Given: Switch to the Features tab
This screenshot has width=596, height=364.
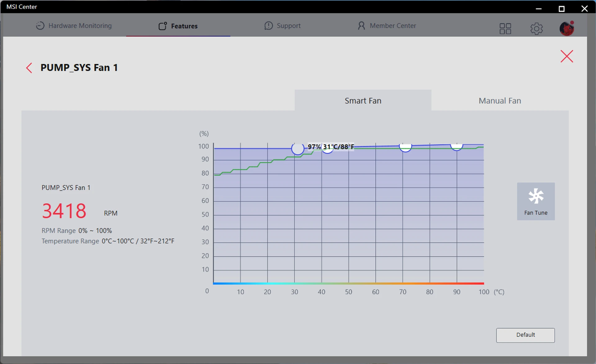Looking at the screenshot, I should [x=178, y=26].
